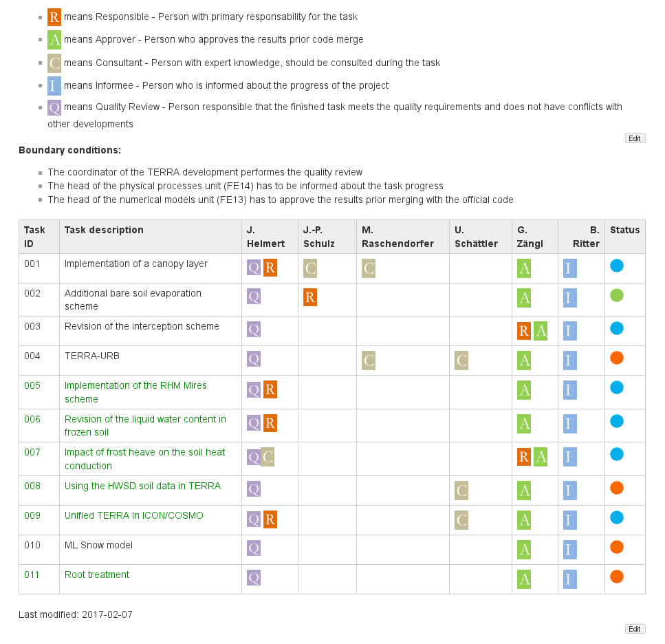Screen dimensions: 665x644
Task: Open task ID 005 link
Action: tap(32, 385)
